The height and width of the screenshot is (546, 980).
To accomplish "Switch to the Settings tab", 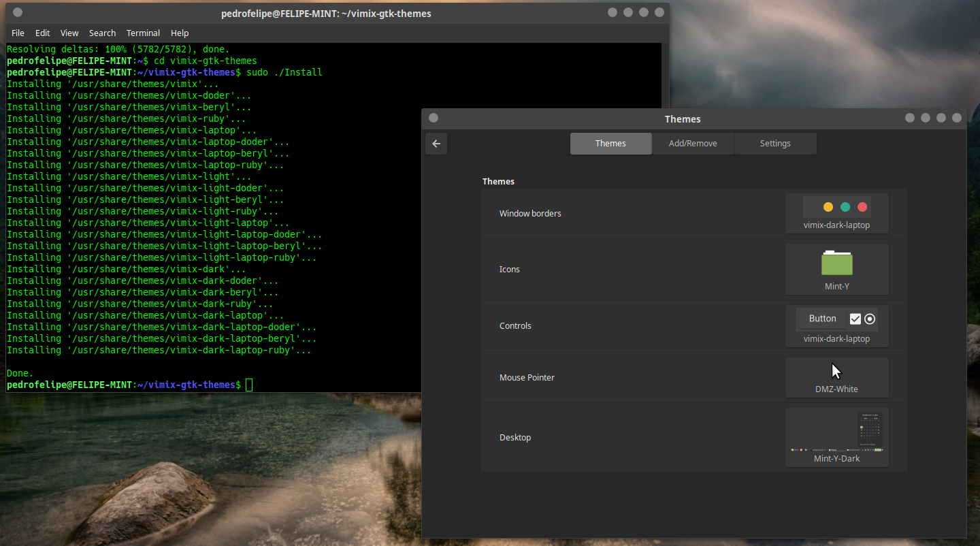I will click(x=774, y=143).
